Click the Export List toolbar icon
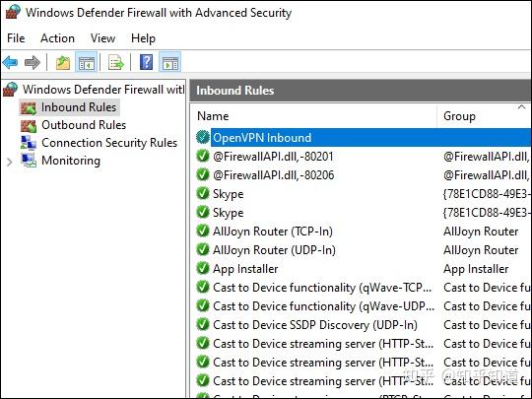Image resolution: width=532 pixels, height=399 pixels. 116,63
